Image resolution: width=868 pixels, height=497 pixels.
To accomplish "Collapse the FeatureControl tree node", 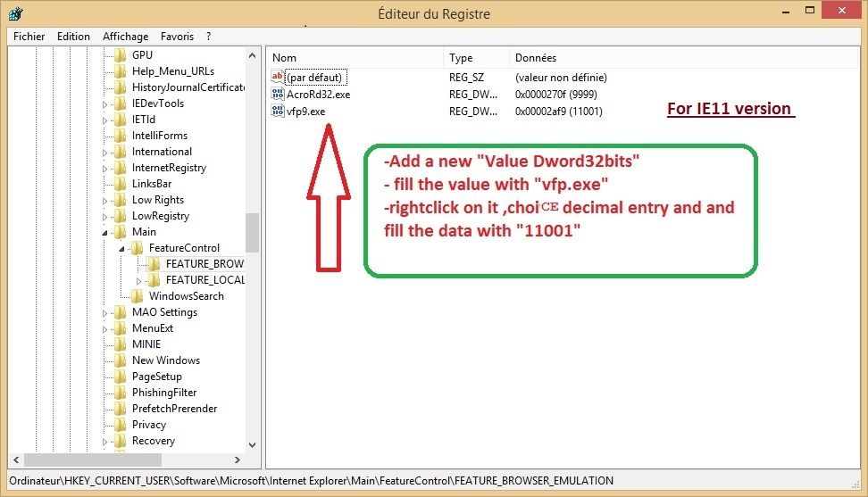I will pyautogui.click(x=122, y=248).
